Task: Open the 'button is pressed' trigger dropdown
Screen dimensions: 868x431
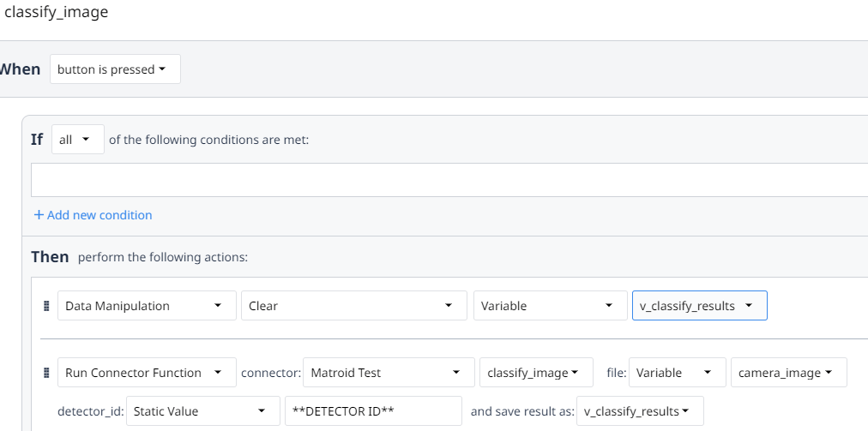Action: pyautogui.click(x=115, y=69)
